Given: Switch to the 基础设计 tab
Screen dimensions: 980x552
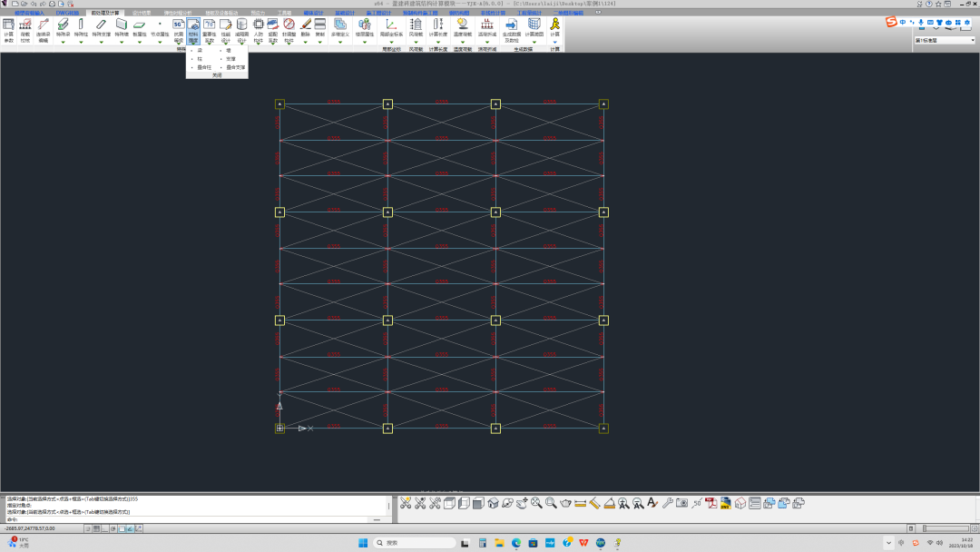Looking at the screenshot, I should click(345, 13).
